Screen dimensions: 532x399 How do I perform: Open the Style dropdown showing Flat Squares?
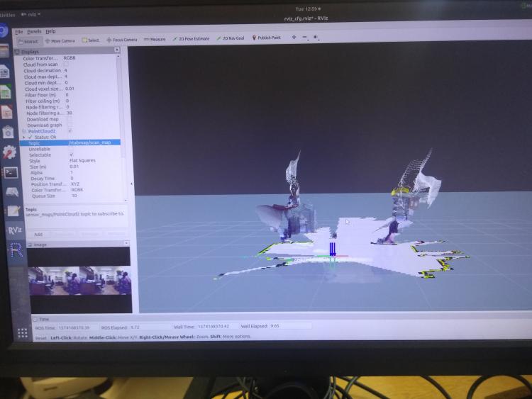click(x=92, y=161)
